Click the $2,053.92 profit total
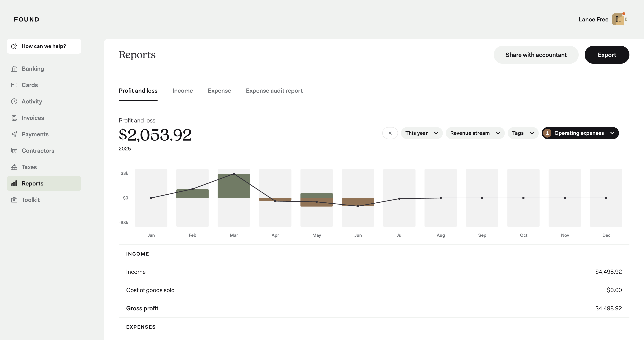Viewport: 644px width, 340px height. 155,135
